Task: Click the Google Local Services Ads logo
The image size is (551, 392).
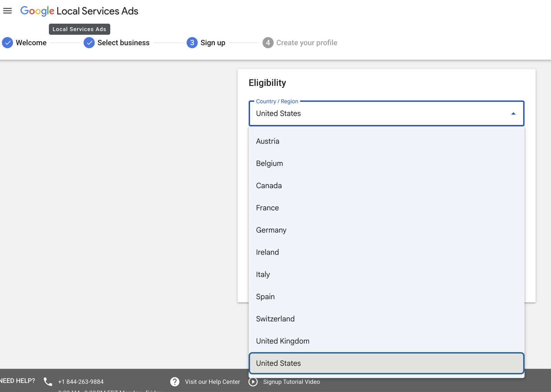Action: (79, 11)
